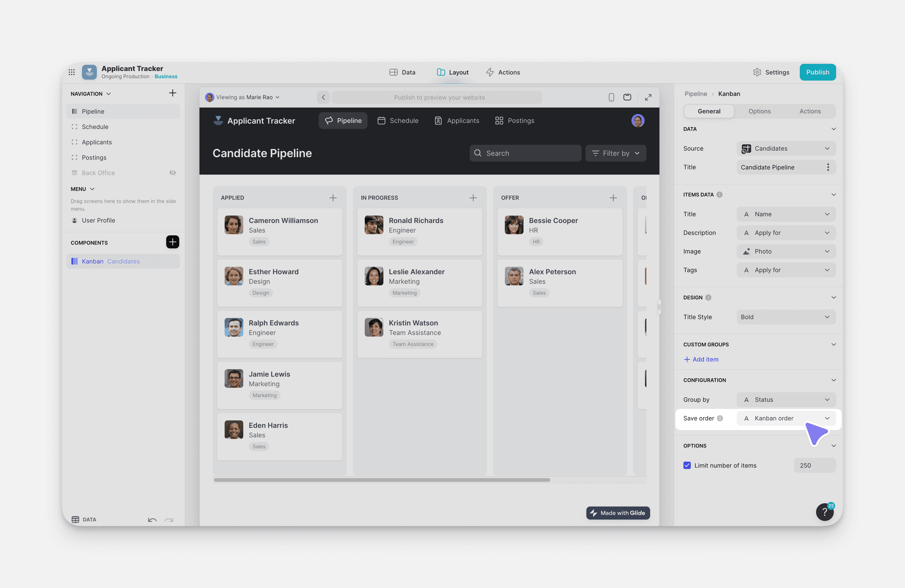Expand preview to full screen
The width and height of the screenshot is (905, 588).
(x=648, y=97)
